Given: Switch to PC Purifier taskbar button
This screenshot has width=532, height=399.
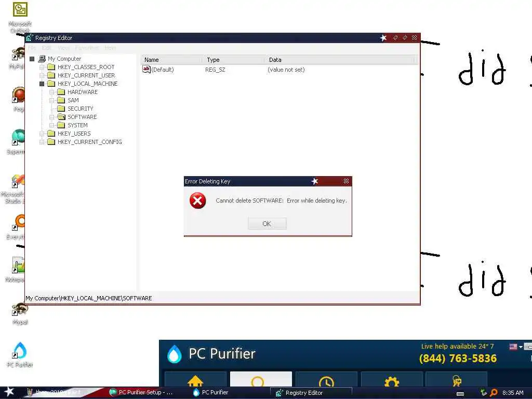Looking at the screenshot, I should click(211, 393).
